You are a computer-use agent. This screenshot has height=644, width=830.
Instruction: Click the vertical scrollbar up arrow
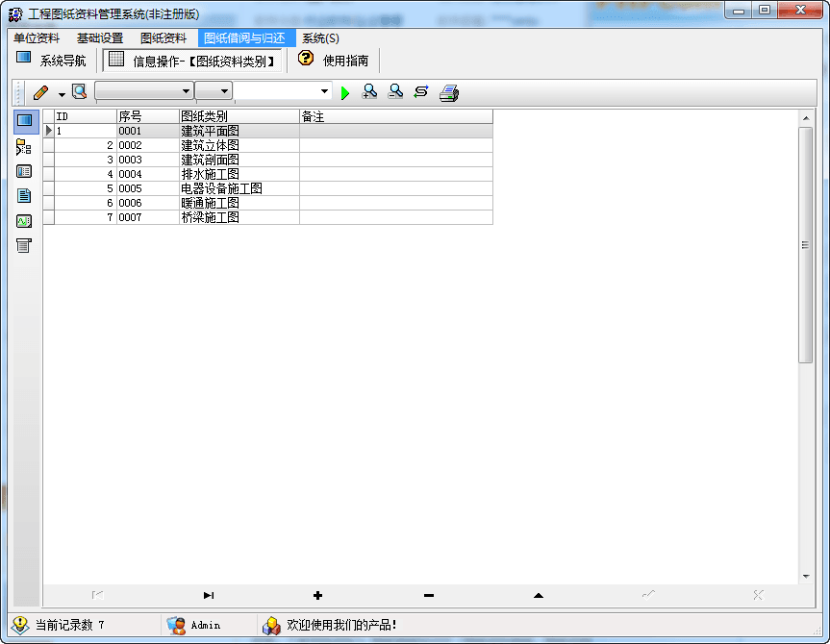click(x=806, y=118)
